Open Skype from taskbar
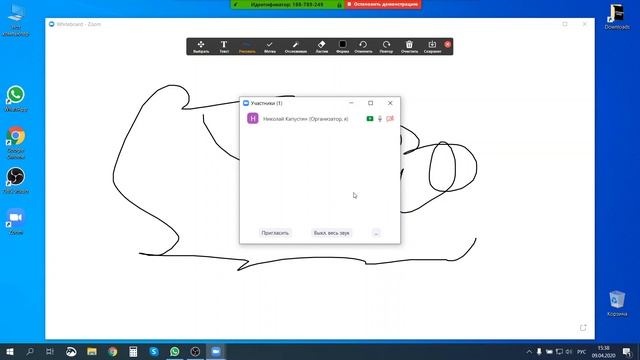640x360 pixels. coord(154,351)
